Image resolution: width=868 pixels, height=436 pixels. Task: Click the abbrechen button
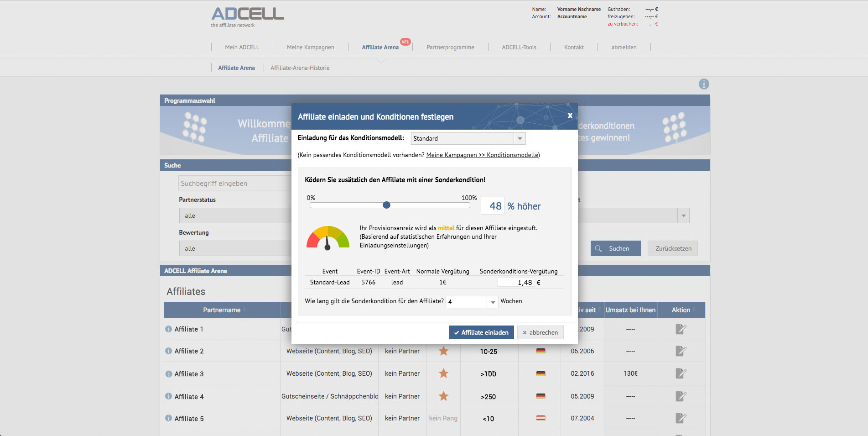point(540,332)
